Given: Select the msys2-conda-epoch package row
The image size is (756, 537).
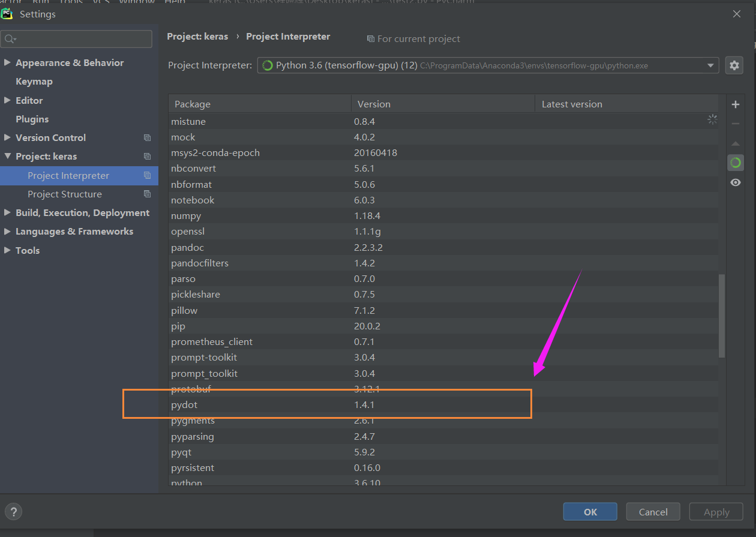Looking at the screenshot, I should [x=443, y=152].
